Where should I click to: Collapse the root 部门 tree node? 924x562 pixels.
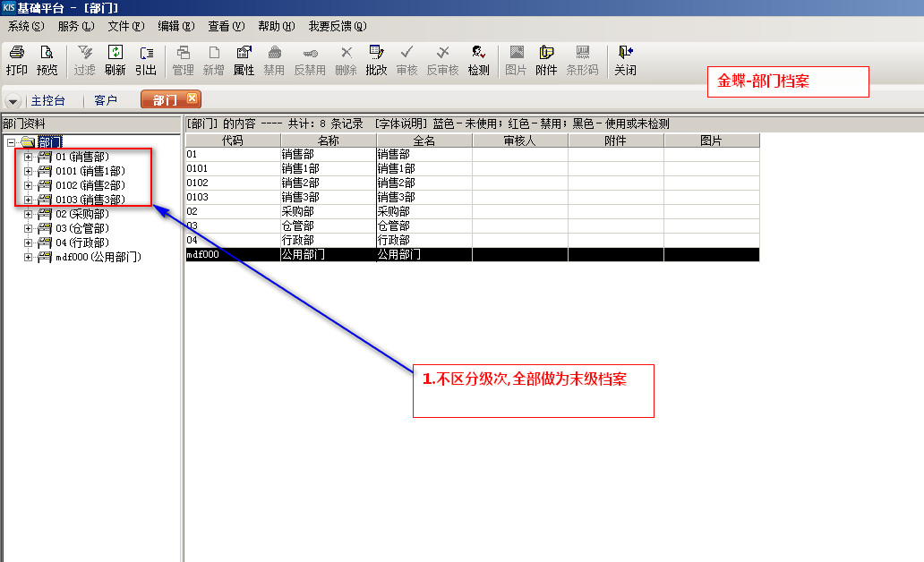click(x=11, y=142)
